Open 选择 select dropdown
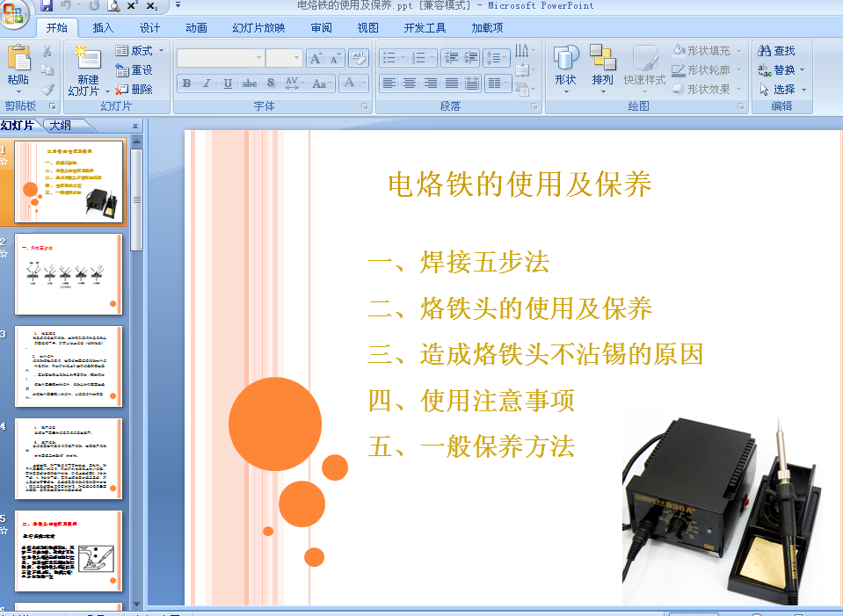This screenshot has height=616, width=843. 783,90
